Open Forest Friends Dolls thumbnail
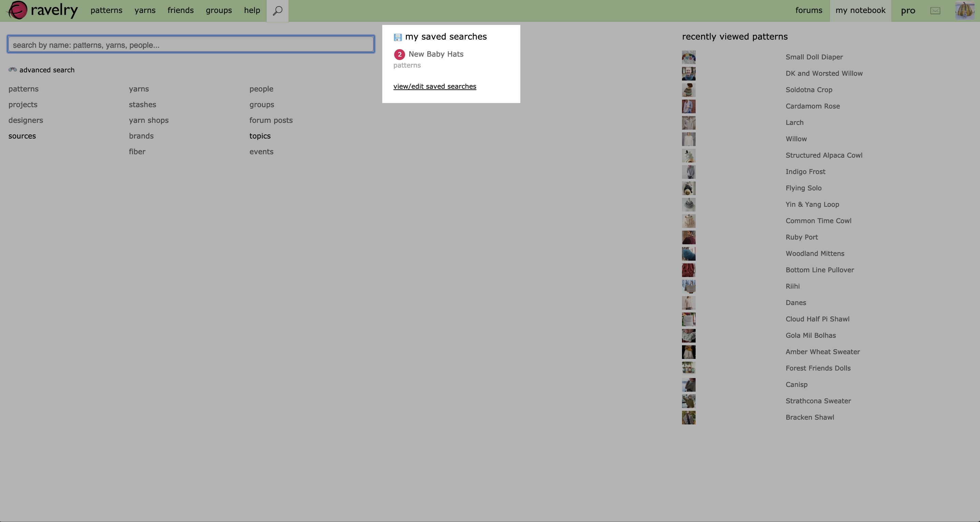Screen dimensions: 980x522 (688, 368)
